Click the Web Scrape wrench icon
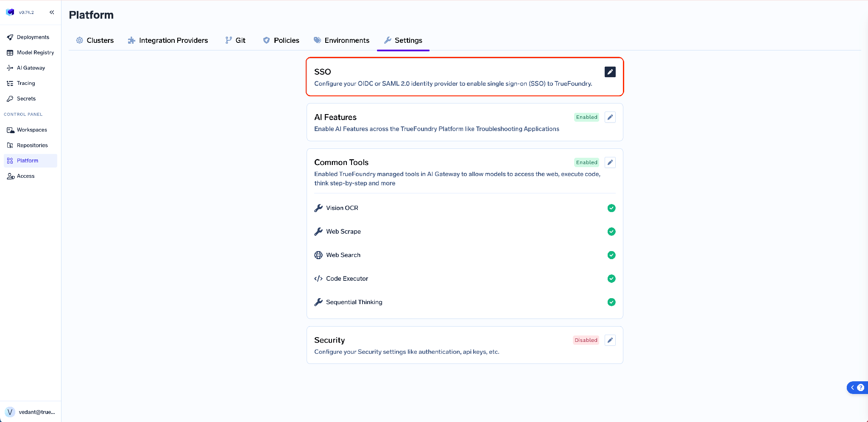868x422 pixels. (318, 232)
